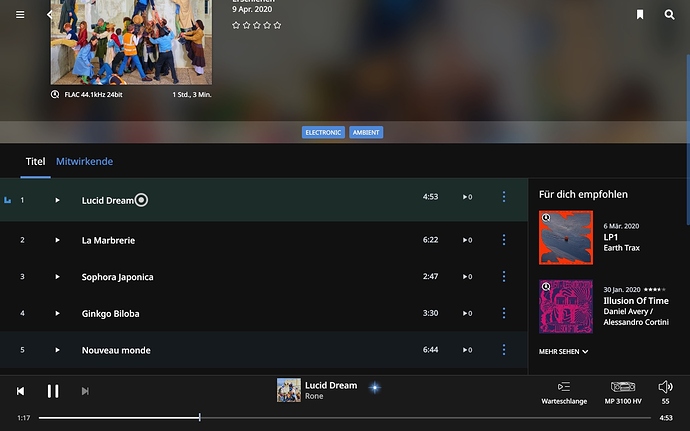Open bookmarks with the bookmark icon
The width and height of the screenshot is (690, 431).
pos(640,15)
